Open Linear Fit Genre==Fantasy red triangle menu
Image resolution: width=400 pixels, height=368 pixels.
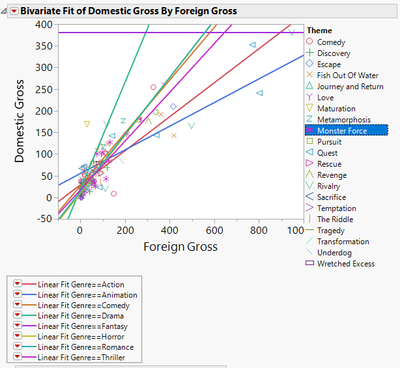point(17,326)
